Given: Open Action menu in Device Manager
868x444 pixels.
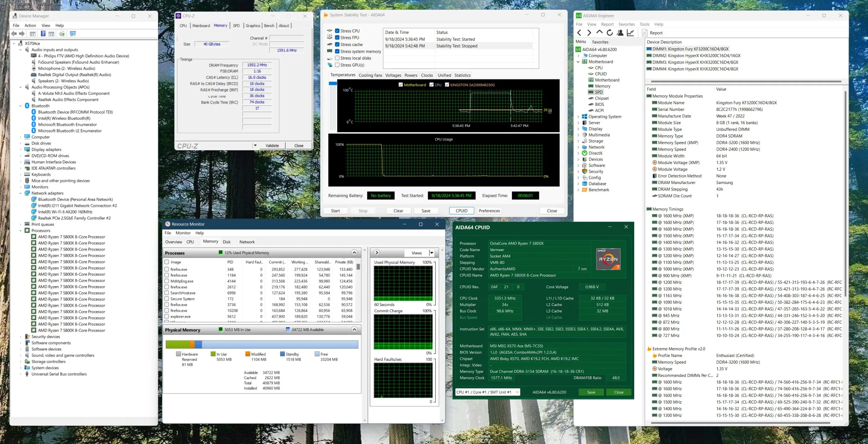Looking at the screenshot, I should [30, 25].
